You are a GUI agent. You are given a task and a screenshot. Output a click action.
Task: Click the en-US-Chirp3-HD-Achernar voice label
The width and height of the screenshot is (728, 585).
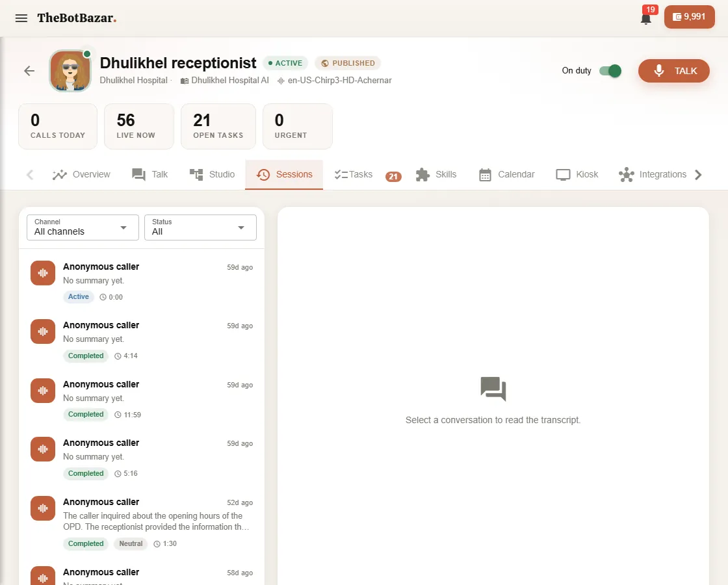pyautogui.click(x=339, y=81)
